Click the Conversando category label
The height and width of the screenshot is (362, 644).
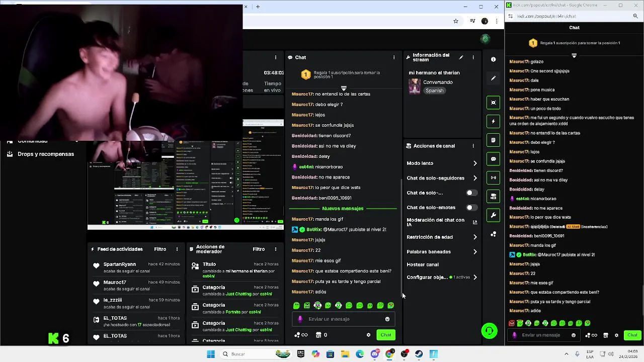click(x=438, y=82)
